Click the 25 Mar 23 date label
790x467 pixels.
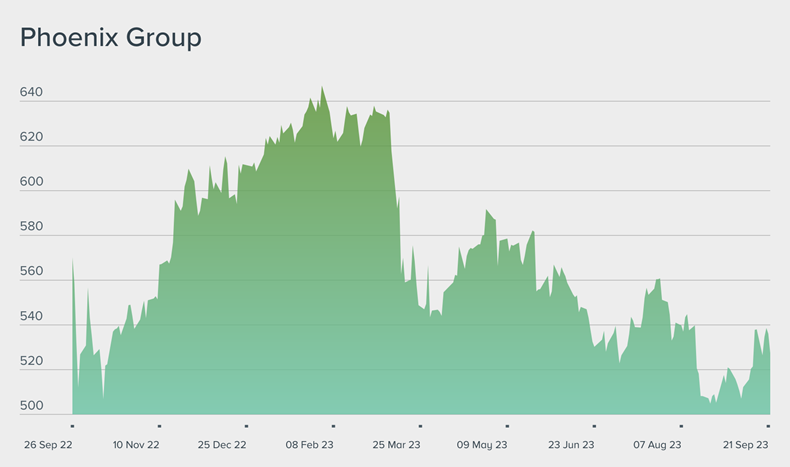click(396, 445)
